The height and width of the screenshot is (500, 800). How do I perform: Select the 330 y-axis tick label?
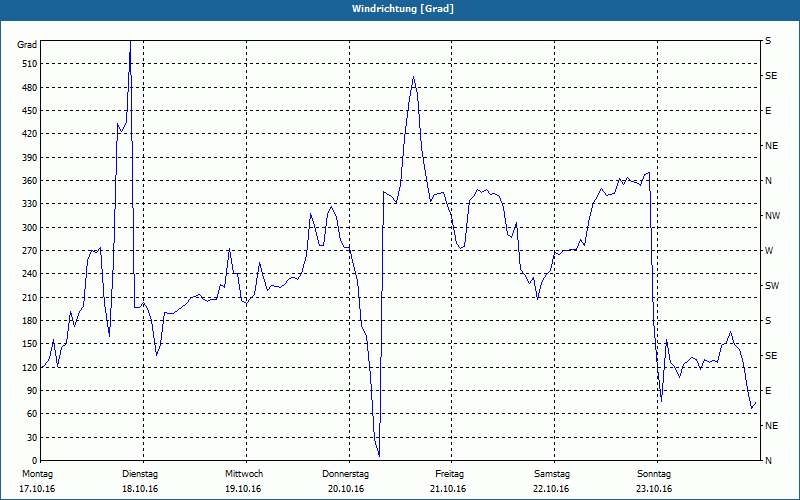[30, 204]
